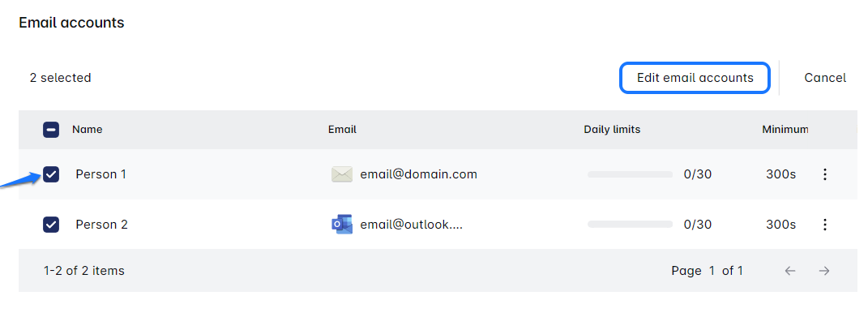The height and width of the screenshot is (313, 868).
Task: Click the Edit email accounts button
Action: [x=695, y=78]
